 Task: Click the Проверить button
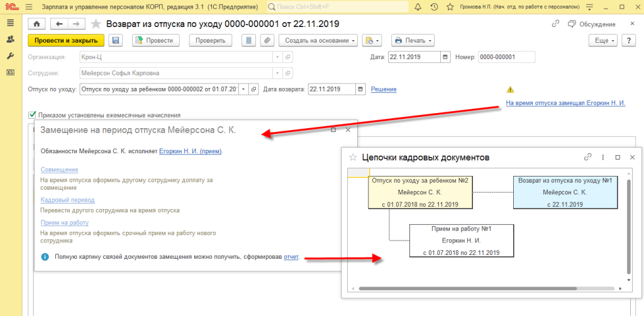tap(210, 41)
